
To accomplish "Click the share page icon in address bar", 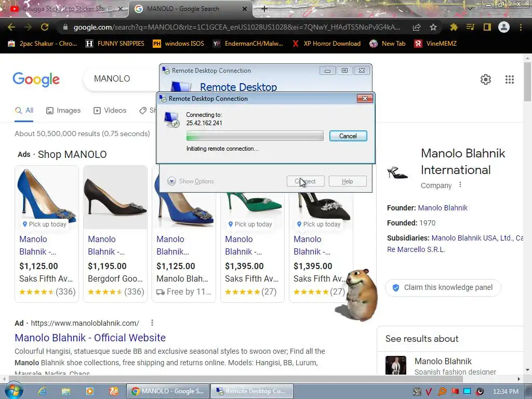I will tap(417, 27).
